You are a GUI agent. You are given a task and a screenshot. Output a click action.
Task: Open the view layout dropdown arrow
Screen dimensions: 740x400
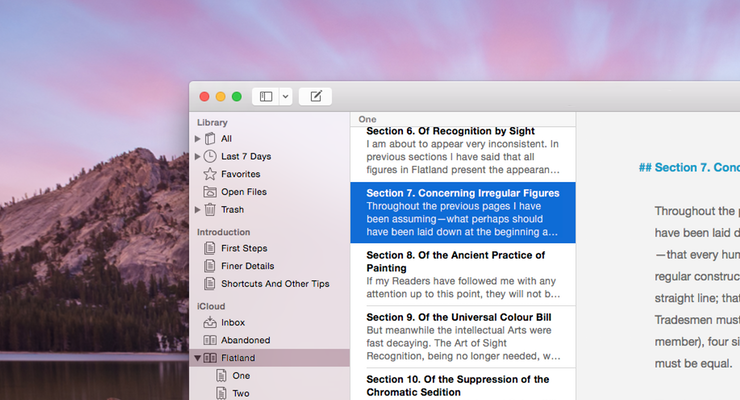pos(285,97)
